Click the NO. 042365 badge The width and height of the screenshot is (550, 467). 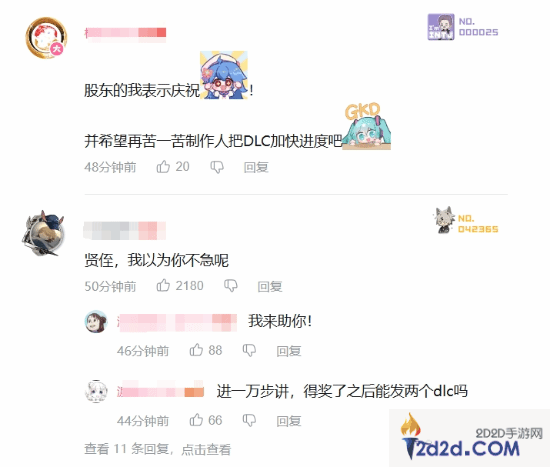click(467, 220)
